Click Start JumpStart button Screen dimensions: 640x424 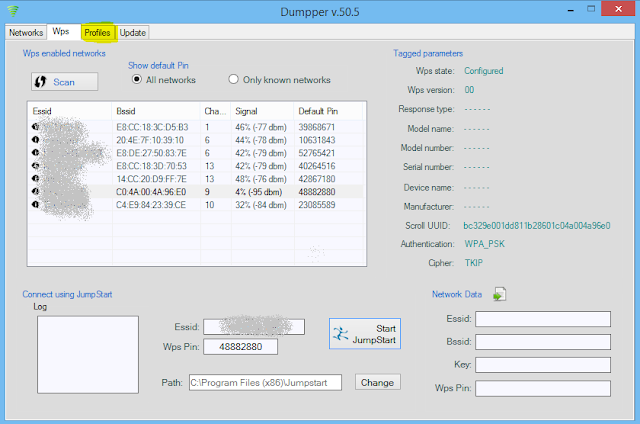365,334
